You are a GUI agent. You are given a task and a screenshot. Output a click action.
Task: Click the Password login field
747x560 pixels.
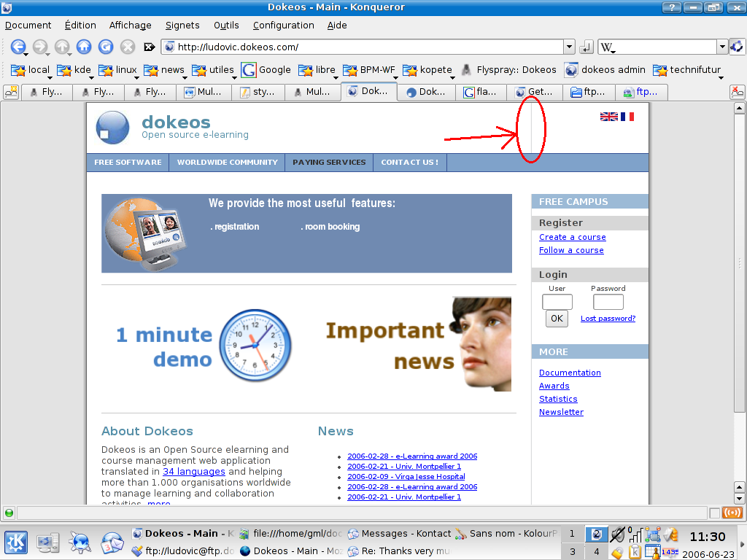click(x=608, y=302)
